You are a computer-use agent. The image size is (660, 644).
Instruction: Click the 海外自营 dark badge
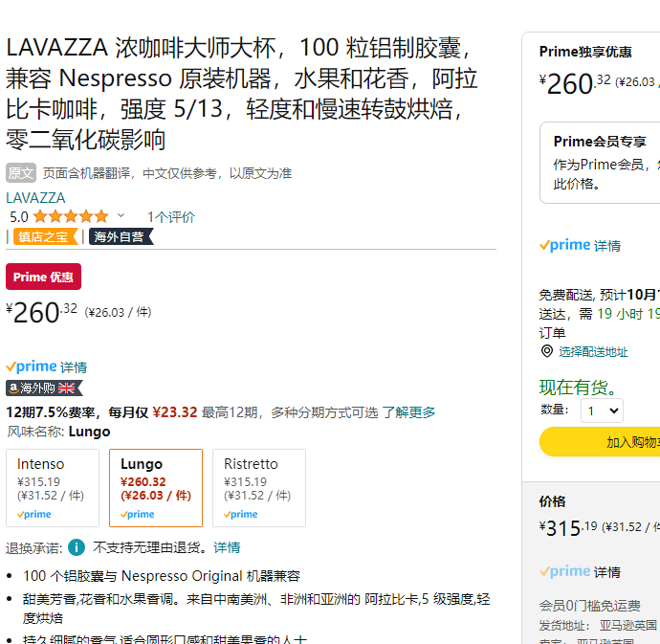coord(121,236)
